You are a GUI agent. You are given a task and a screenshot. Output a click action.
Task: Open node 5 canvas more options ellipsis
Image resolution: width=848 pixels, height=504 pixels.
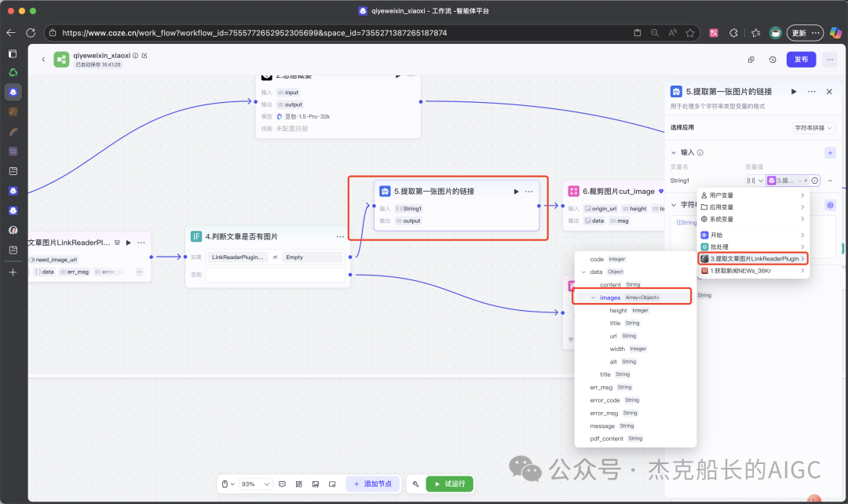[x=529, y=192]
